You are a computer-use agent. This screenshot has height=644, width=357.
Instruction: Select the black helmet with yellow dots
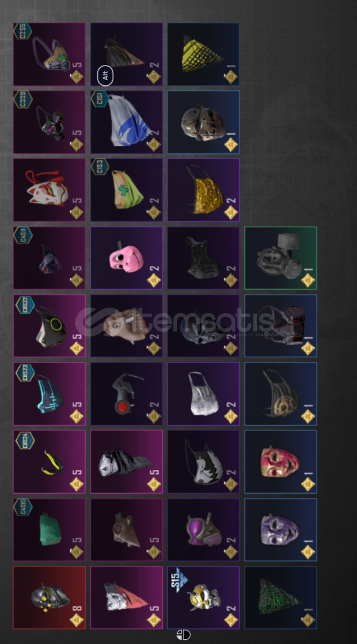[x=49, y=597]
